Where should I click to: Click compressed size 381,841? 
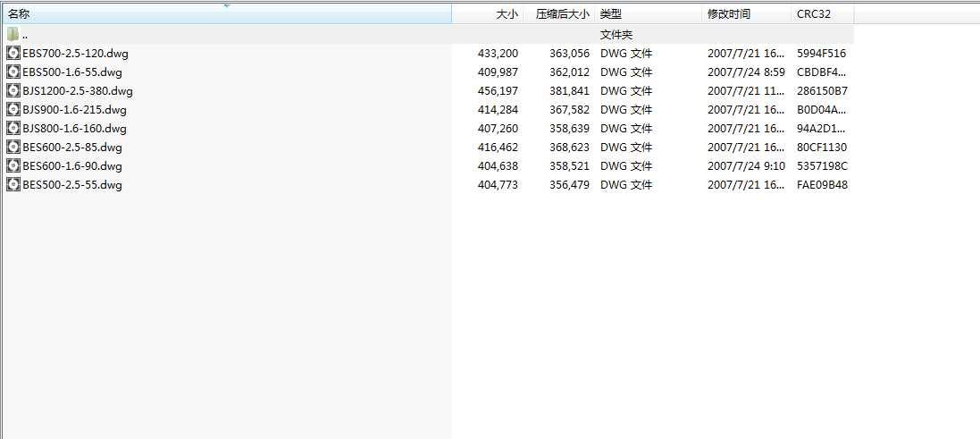coord(569,90)
